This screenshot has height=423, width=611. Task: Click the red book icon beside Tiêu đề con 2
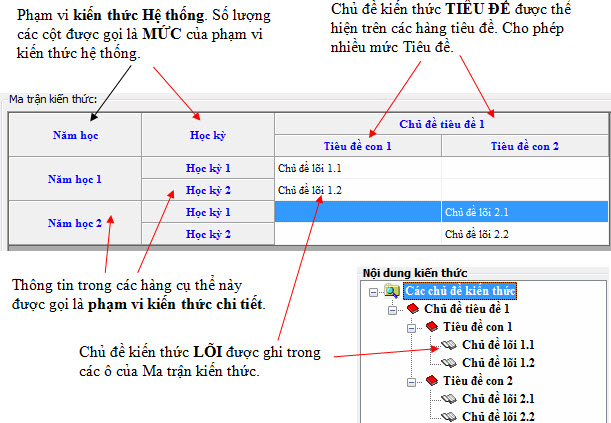432,380
